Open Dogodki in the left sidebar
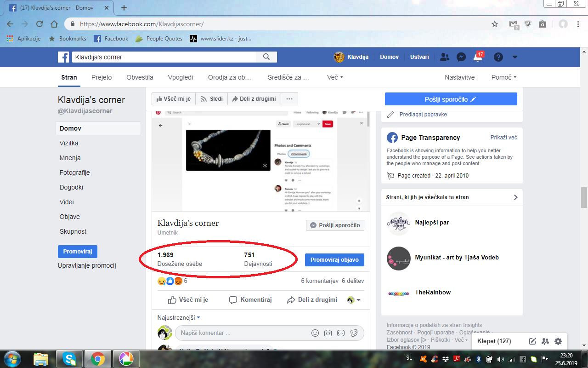The image size is (588, 368). (71, 187)
